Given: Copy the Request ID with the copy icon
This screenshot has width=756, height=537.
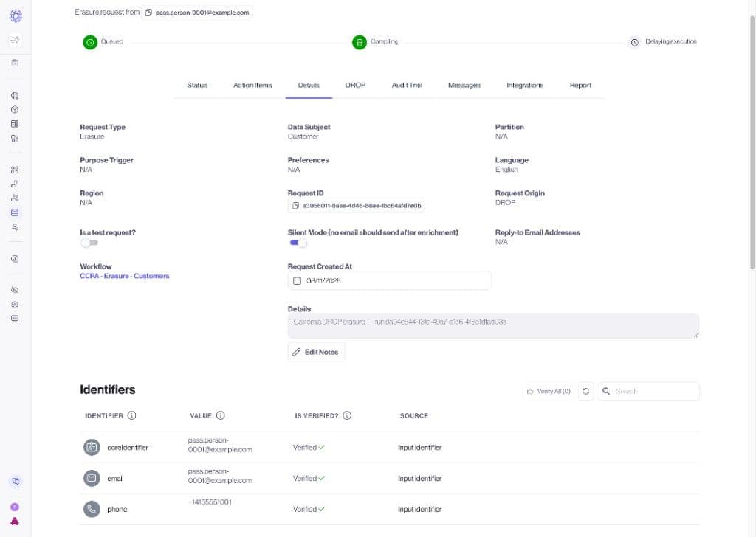Looking at the screenshot, I should (295, 206).
